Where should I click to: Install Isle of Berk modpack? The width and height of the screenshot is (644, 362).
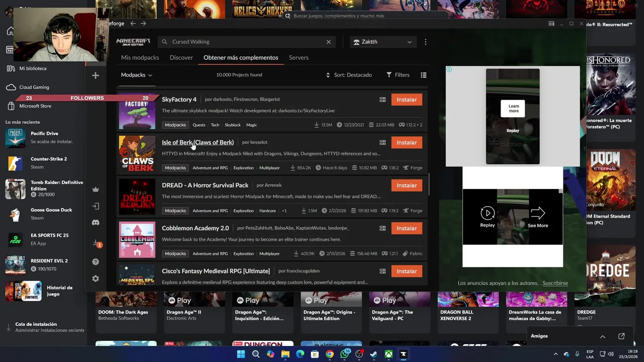(x=407, y=142)
